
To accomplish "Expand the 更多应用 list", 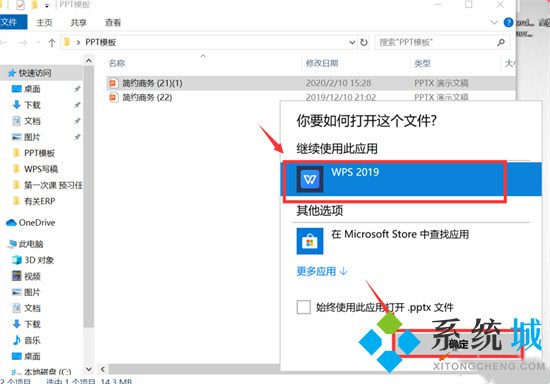I will [322, 271].
